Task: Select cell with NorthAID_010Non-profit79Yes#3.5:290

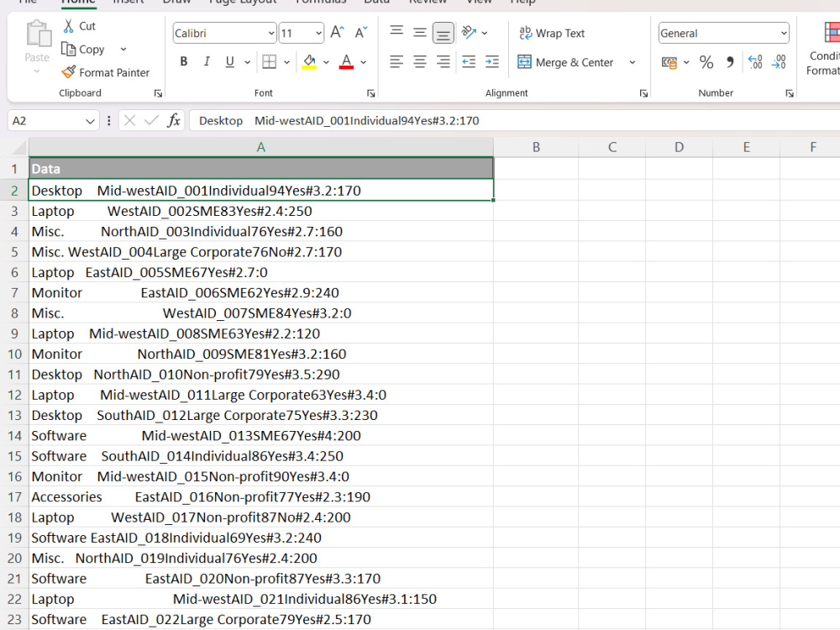Action: 261,375
